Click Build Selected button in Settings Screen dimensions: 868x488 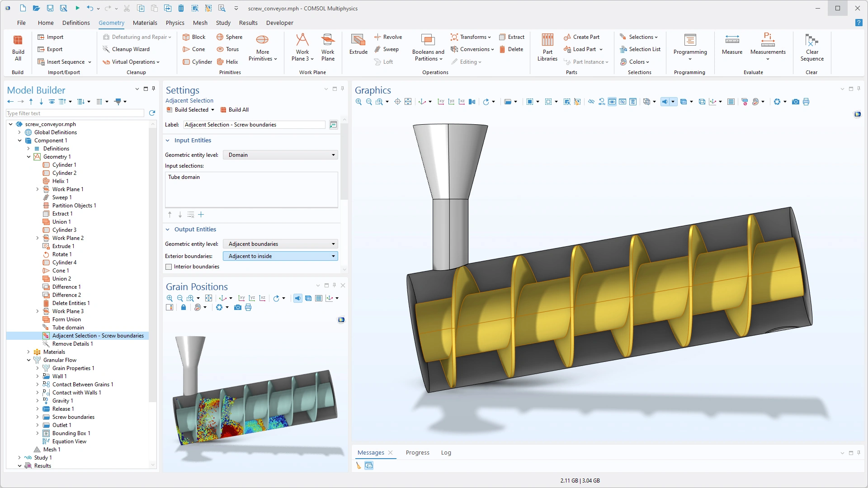click(187, 110)
